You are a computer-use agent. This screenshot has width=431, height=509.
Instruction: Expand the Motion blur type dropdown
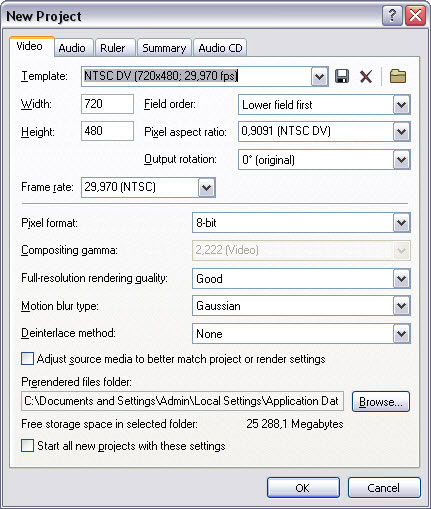pyautogui.click(x=401, y=306)
